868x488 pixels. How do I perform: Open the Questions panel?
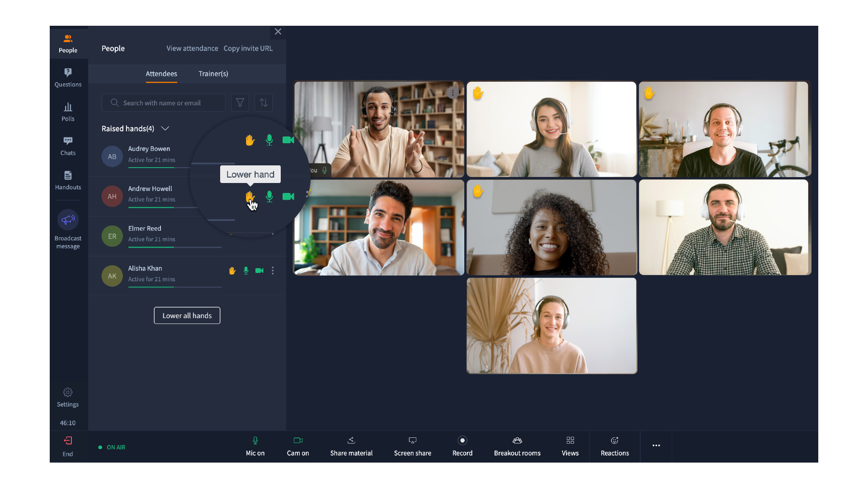[68, 78]
